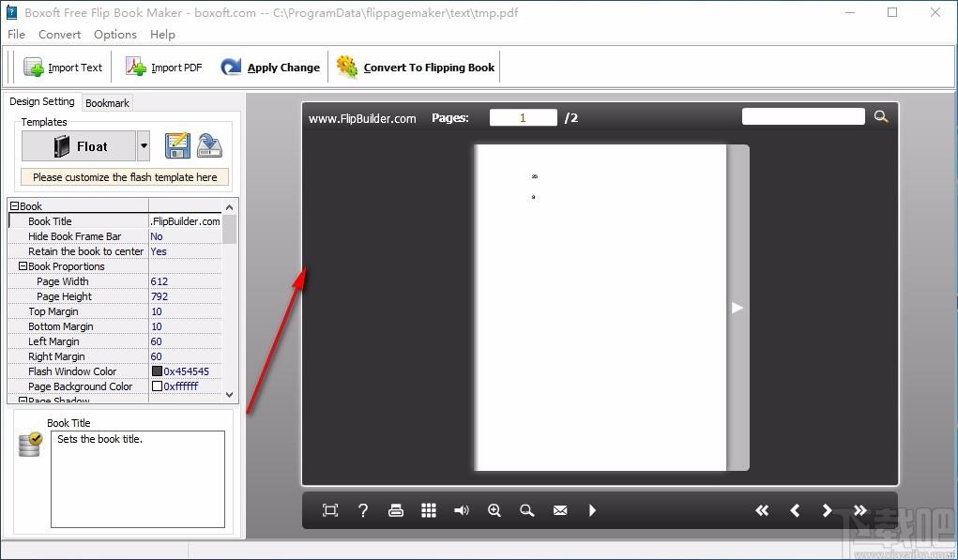Click the Float template button
Image resolution: width=958 pixels, height=560 pixels.
pyautogui.click(x=79, y=146)
